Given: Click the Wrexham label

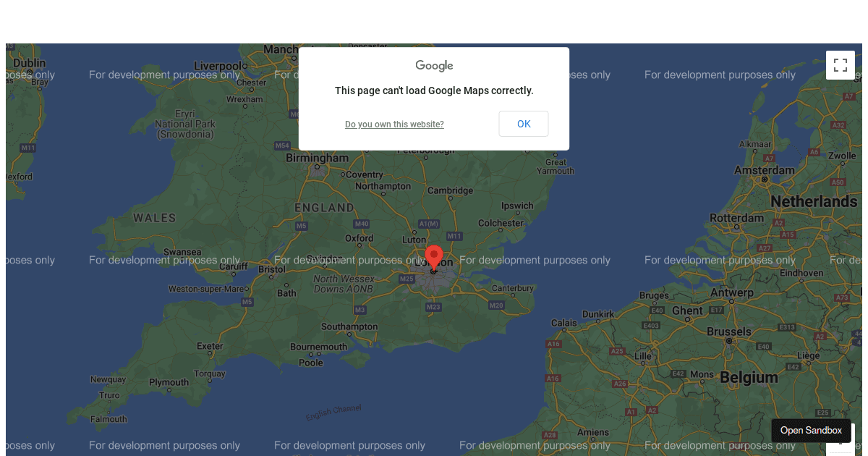Looking at the screenshot, I should 244,99.
